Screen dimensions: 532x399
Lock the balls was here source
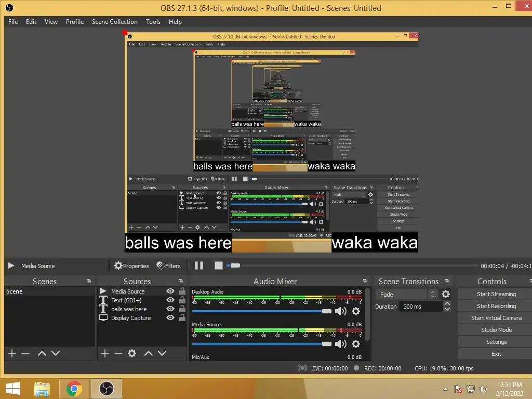pos(182,309)
